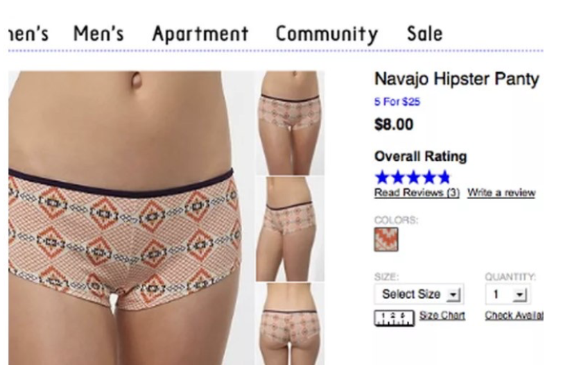
Task: Open the Quantity dropdown showing 1
Action: tap(508, 294)
